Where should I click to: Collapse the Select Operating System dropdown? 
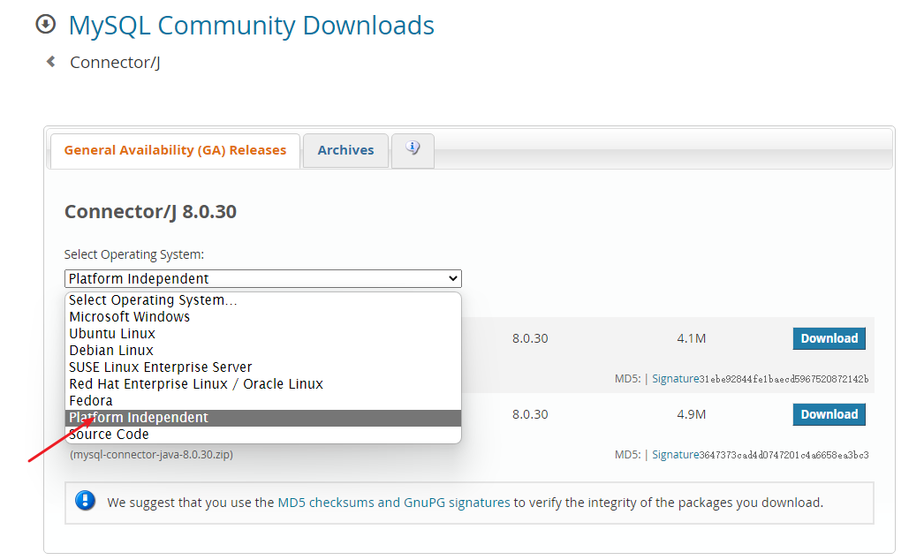[262, 279]
